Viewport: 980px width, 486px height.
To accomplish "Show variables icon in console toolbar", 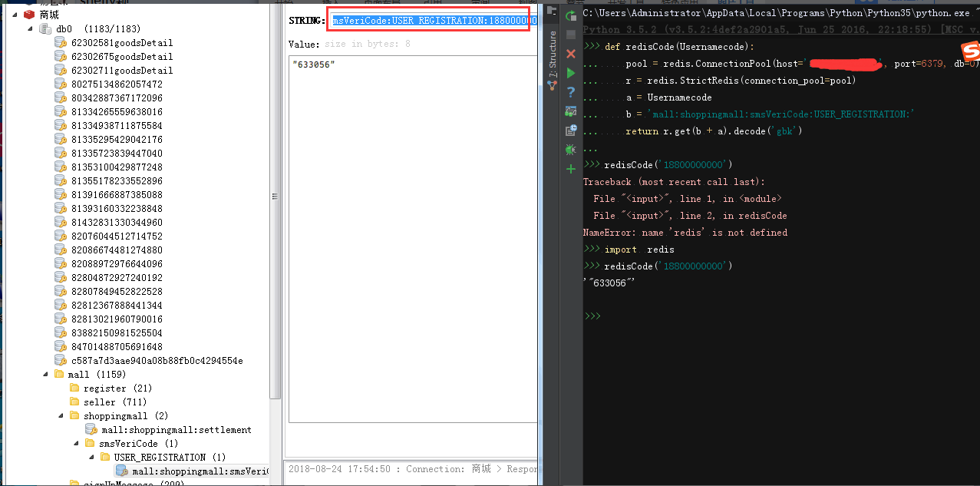I will point(570,111).
